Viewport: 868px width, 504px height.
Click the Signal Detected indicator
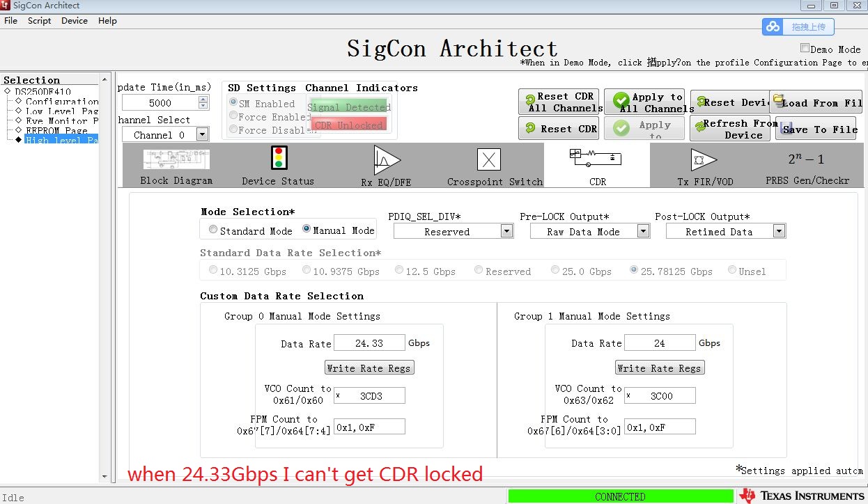click(x=349, y=107)
